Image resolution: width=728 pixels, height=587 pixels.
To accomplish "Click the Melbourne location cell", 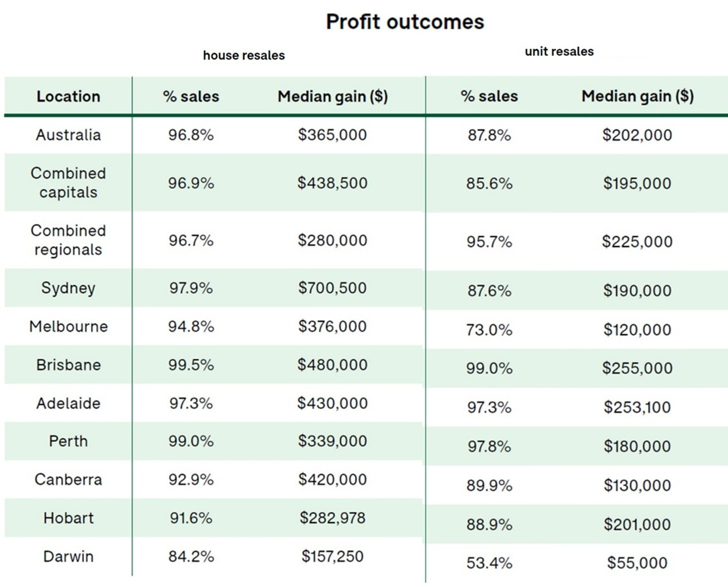I will pyautogui.click(x=68, y=327).
